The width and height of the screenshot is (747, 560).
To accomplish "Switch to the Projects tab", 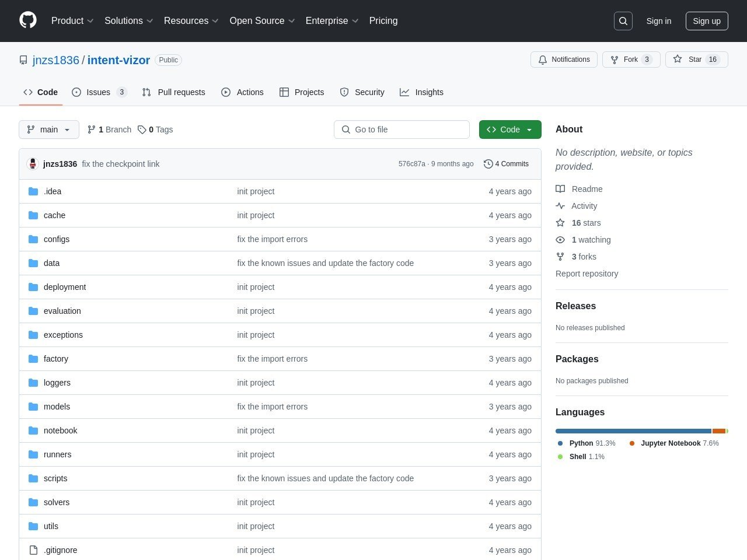I will (302, 92).
